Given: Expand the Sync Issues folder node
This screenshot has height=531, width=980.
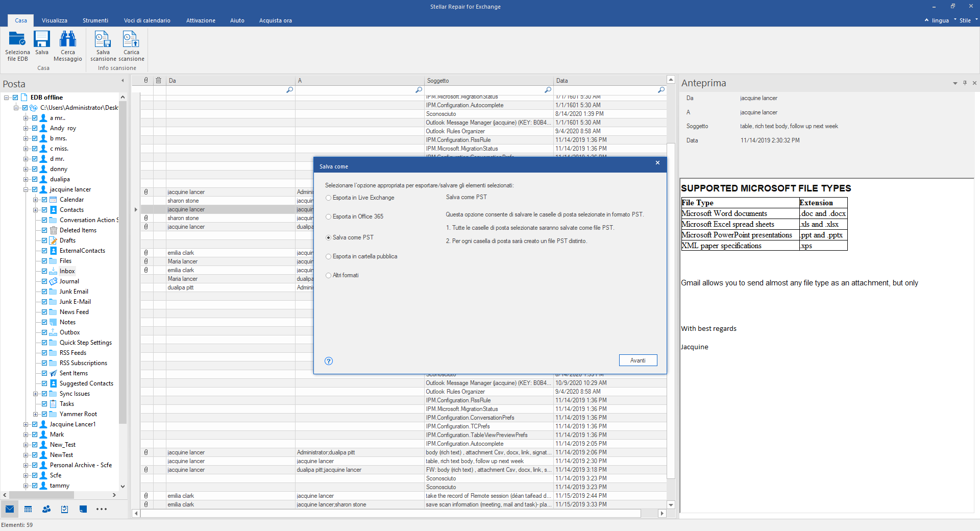Looking at the screenshot, I should pos(36,394).
